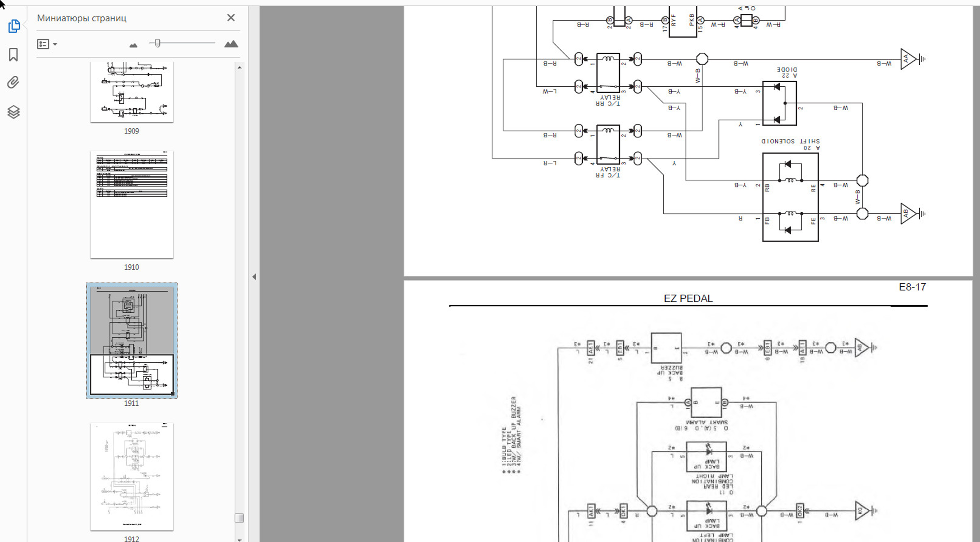Open the Layers panel icon
The width and height of the screenshot is (980, 542).
click(13, 112)
